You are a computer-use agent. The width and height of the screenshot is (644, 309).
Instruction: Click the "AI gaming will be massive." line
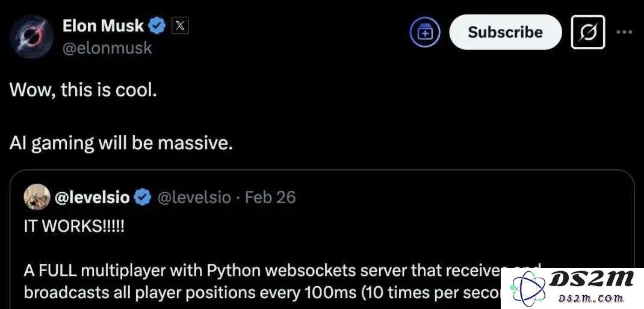tap(121, 143)
